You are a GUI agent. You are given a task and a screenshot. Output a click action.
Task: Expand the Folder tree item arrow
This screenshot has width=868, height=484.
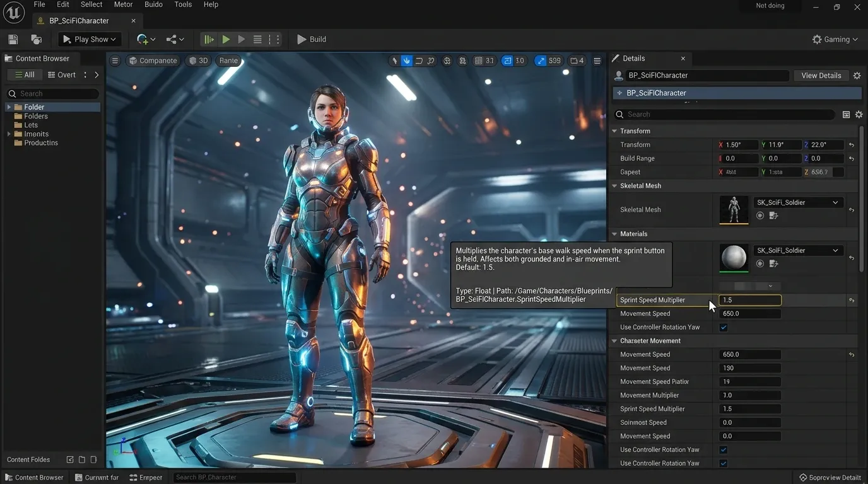click(x=9, y=107)
